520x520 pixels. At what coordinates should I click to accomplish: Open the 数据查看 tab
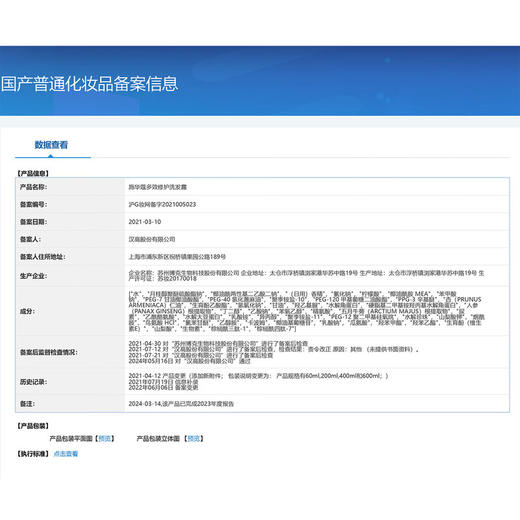click(51, 145)
